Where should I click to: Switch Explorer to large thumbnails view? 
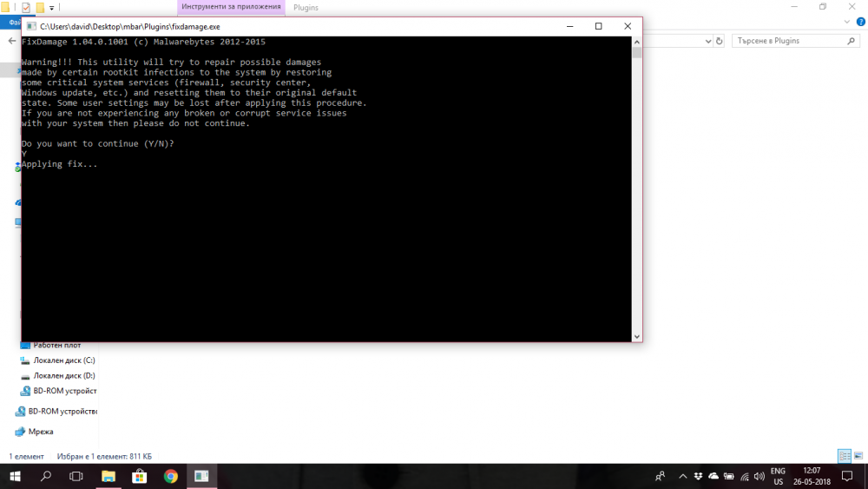(x=858, y=456)
